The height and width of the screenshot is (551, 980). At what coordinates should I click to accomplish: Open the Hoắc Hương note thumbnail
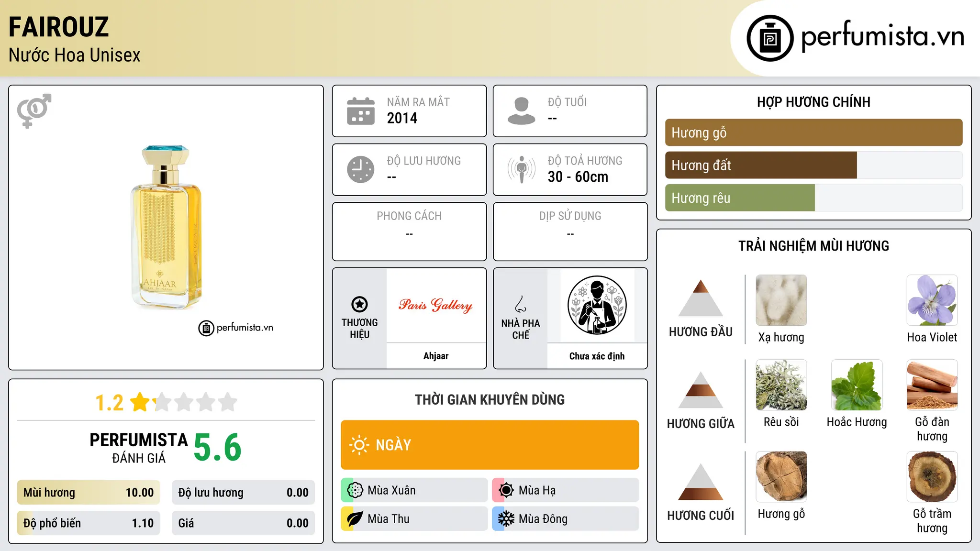(857, 385)
